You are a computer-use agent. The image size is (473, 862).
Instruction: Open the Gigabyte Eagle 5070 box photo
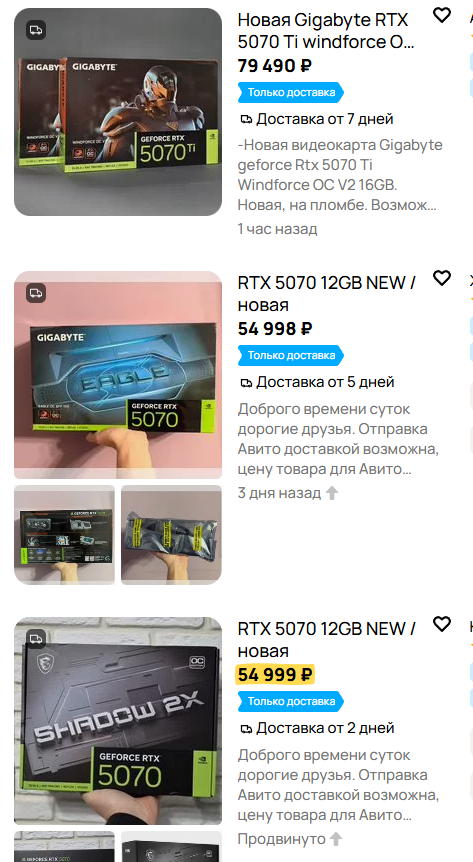tap(118, 375)
